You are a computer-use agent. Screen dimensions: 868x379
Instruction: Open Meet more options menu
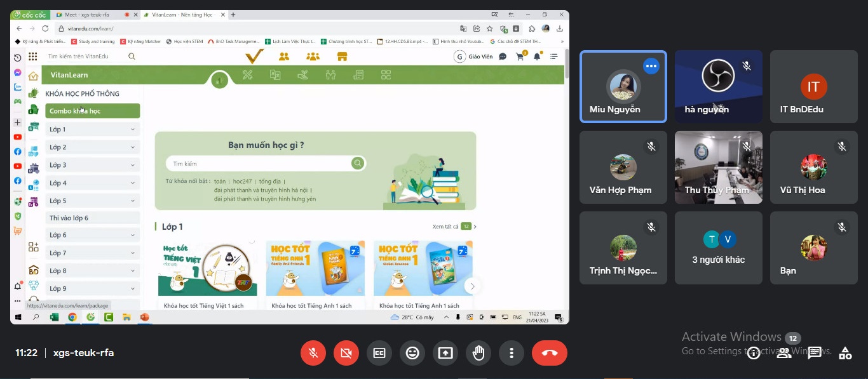point(512,353)
